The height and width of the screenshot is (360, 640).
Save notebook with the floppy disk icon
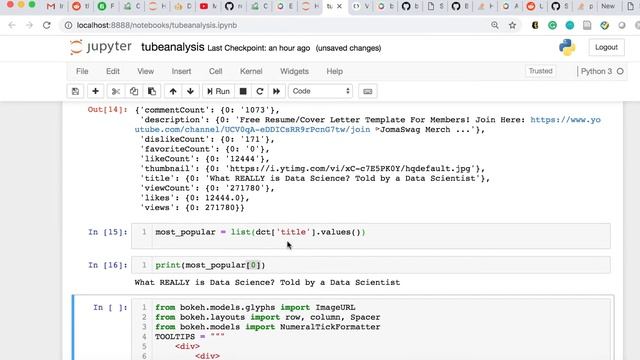76,91
